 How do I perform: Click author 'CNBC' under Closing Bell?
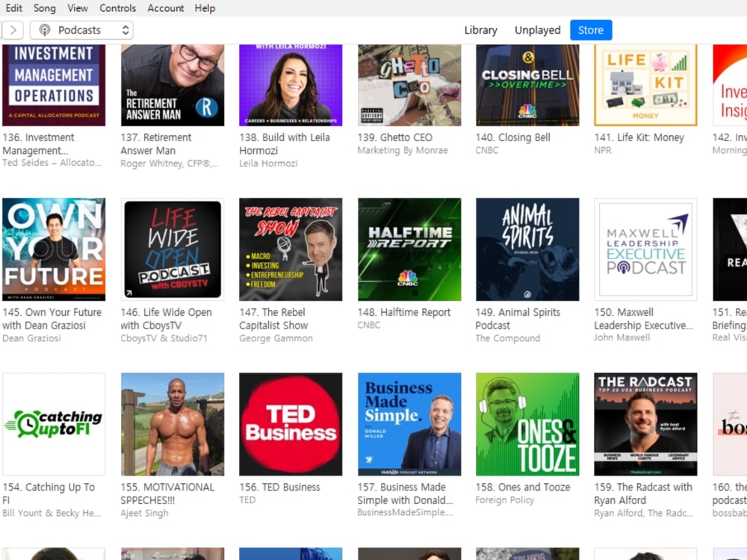487,151
